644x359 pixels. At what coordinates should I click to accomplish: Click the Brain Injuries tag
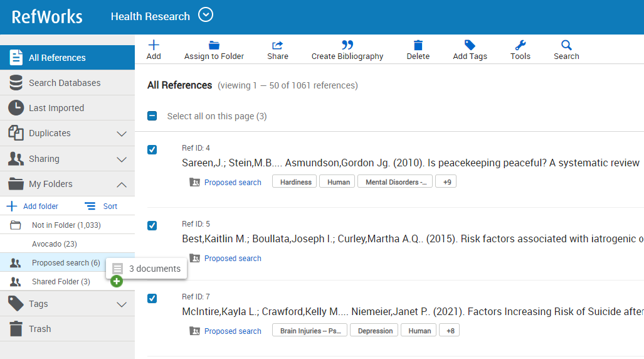tap(310, 331)
